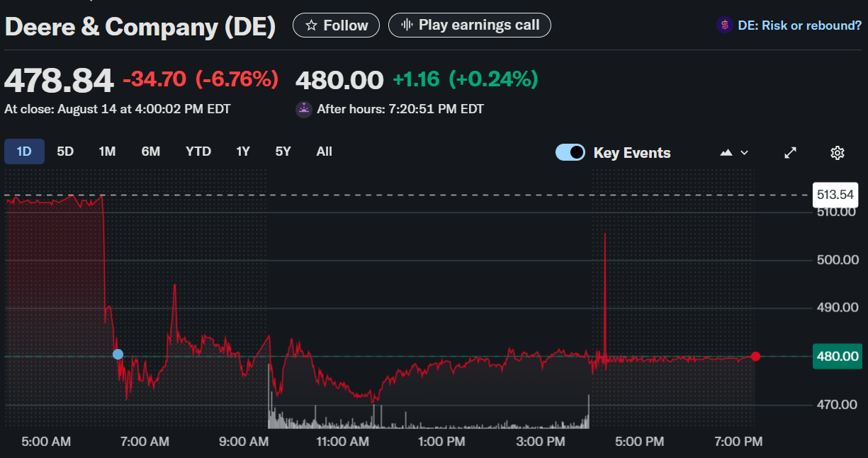This screenshot has height=458, width=868.
Task: Click the Deere & Company (DE) title
Action: coord(140,27)
